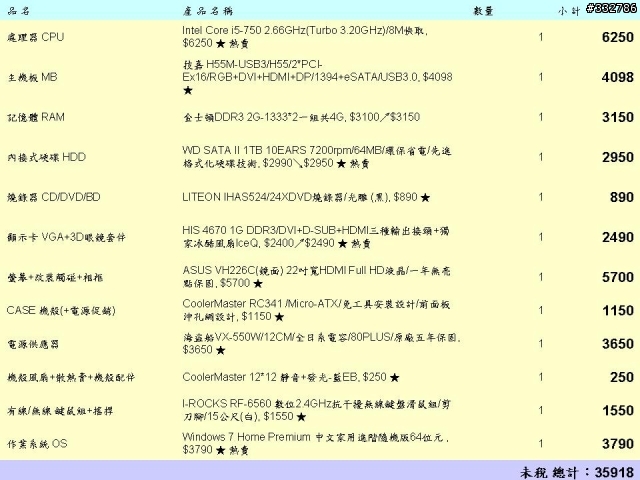This screenshot has width=640, height=480.
Task: Select the 內接式硬碟 HDD category label
Action: [x=47, y=157]
